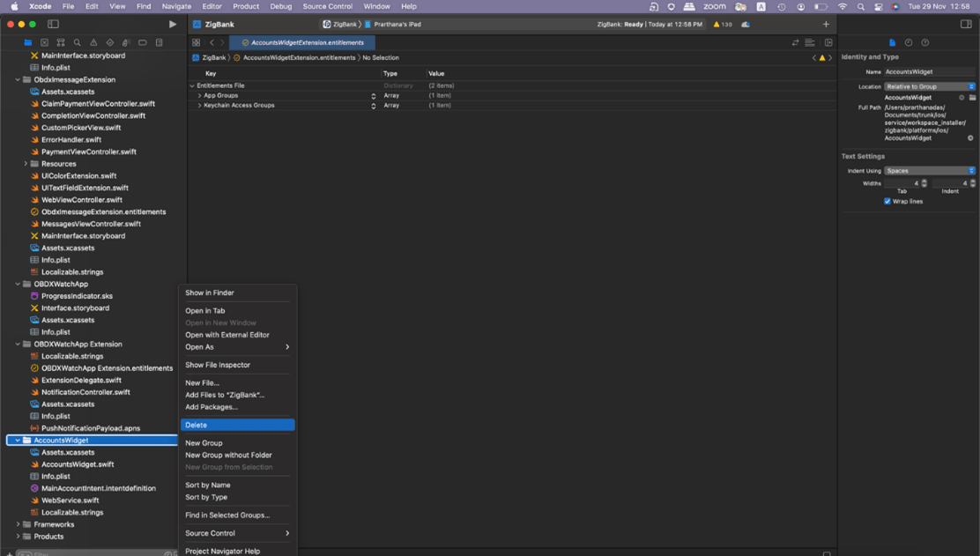This screenshot has height=556, width=980.
Task: Click the Spotlight search icon in menu bar
Action: pos(861,6)
